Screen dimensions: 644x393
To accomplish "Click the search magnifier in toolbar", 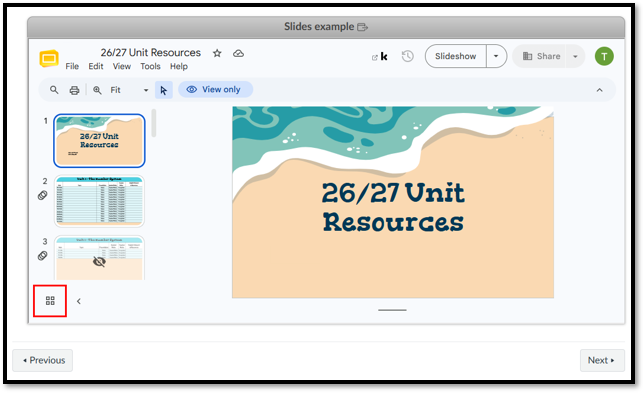I will [x=54, y=90].
